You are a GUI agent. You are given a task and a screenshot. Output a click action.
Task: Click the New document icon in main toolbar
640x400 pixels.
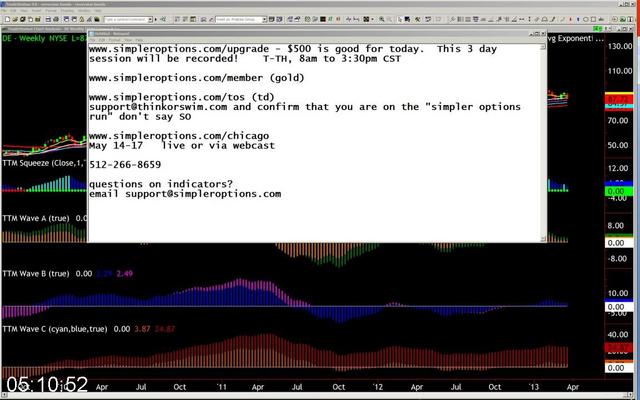point(7,19)
